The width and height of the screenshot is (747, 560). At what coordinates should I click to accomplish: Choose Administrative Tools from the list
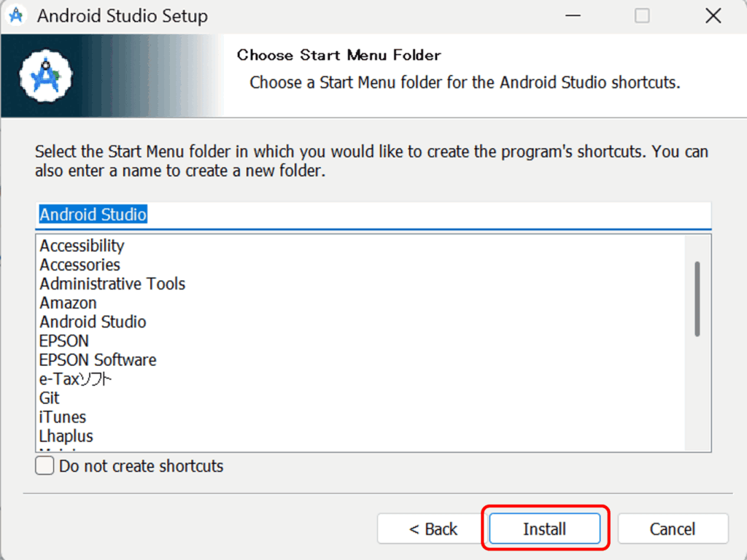coord(112,284)
